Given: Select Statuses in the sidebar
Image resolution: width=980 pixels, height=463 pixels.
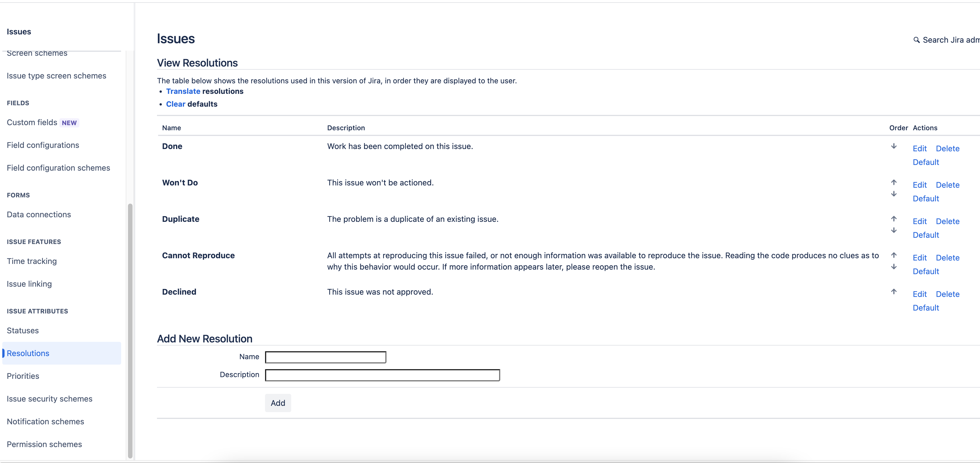Looking at the screenshot, I should [22, 330].
